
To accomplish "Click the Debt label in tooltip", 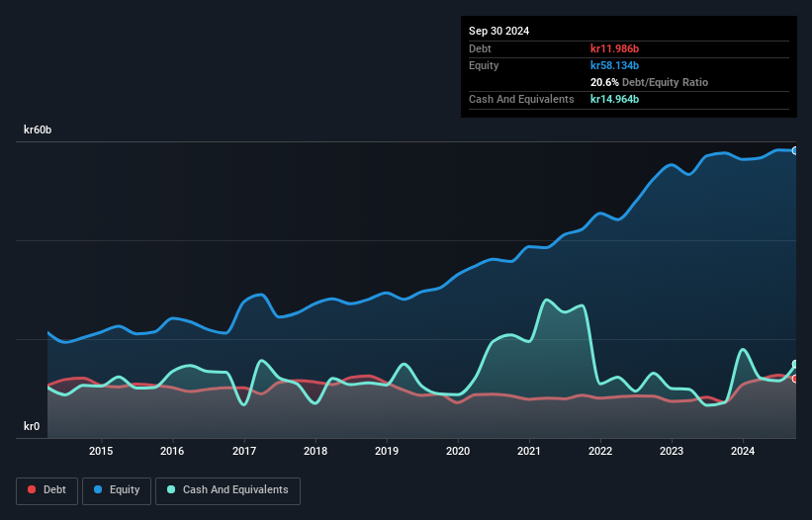I will pos(480,48).
